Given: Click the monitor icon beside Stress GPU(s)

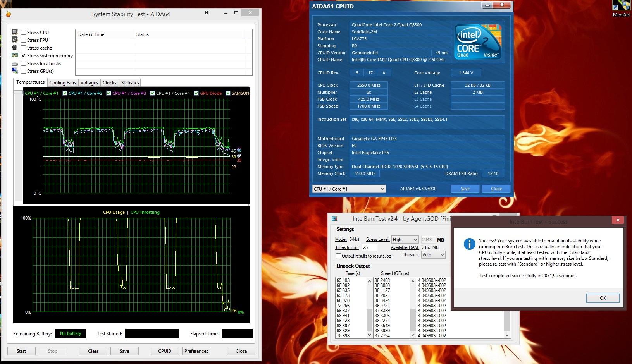Looking at the screenshot, I should (15, 71).
